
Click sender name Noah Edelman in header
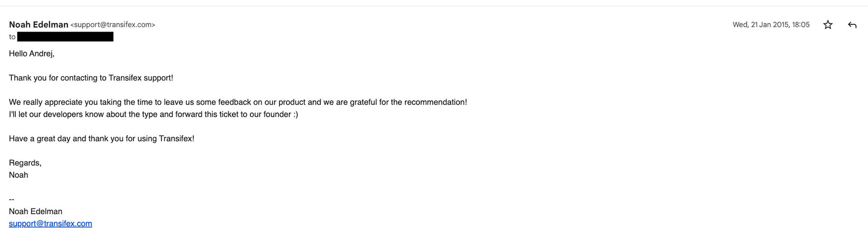[38, 24]
